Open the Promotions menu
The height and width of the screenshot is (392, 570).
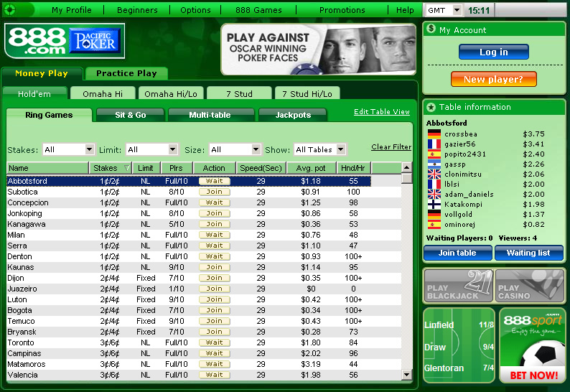click(x=342, y=10)
